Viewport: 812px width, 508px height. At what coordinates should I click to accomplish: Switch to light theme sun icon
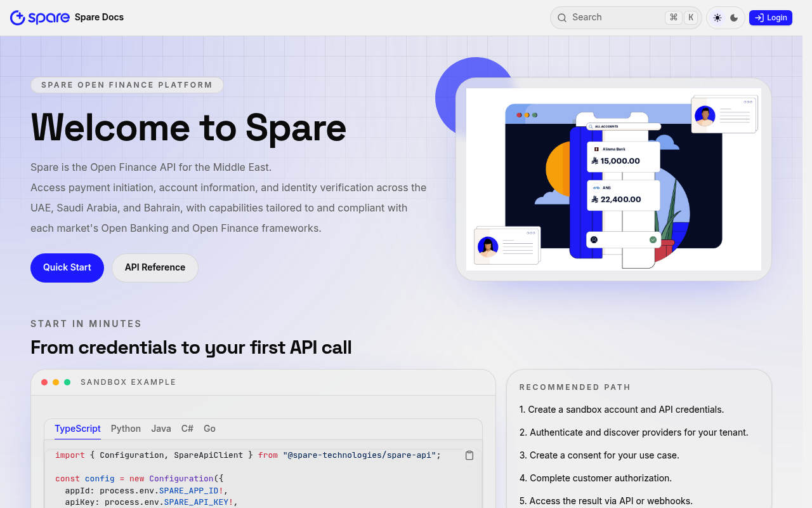point(717,18)
